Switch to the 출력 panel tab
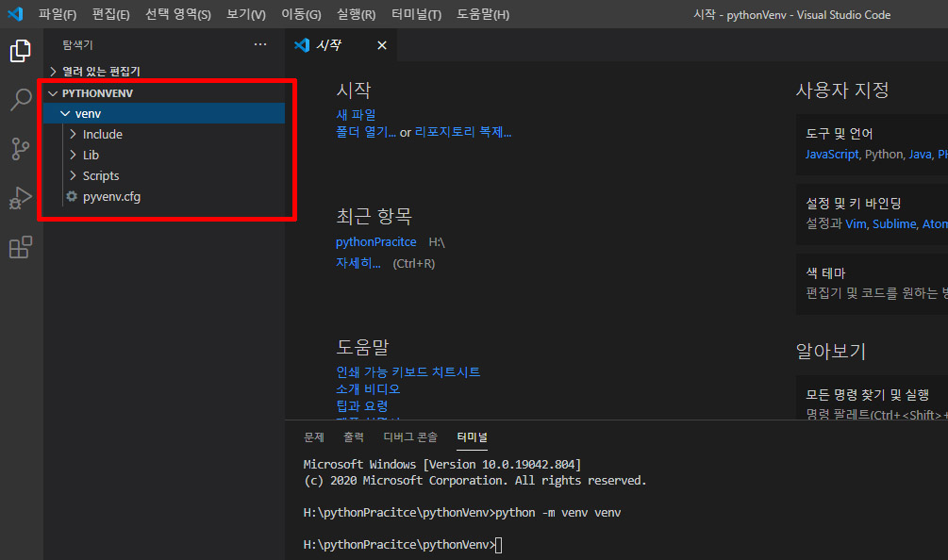Image resolution: width=948 pixels, height=560 pixels. pos(354,436)
